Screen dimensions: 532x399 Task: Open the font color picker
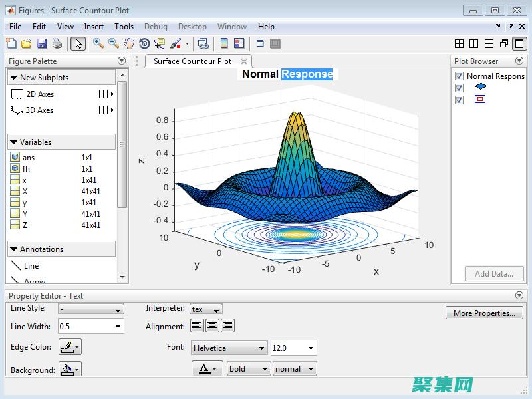point(203,368)
